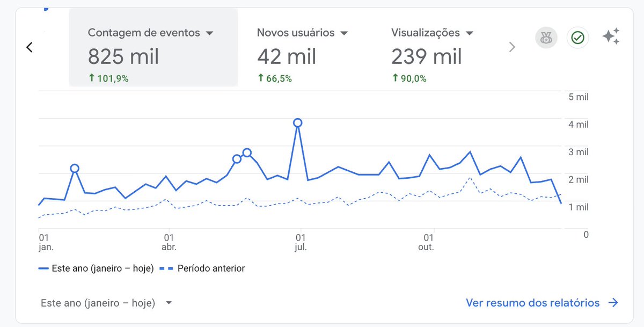Expand the Este ano date range selector
644x327 pixels.
click(x=106, y=303)
